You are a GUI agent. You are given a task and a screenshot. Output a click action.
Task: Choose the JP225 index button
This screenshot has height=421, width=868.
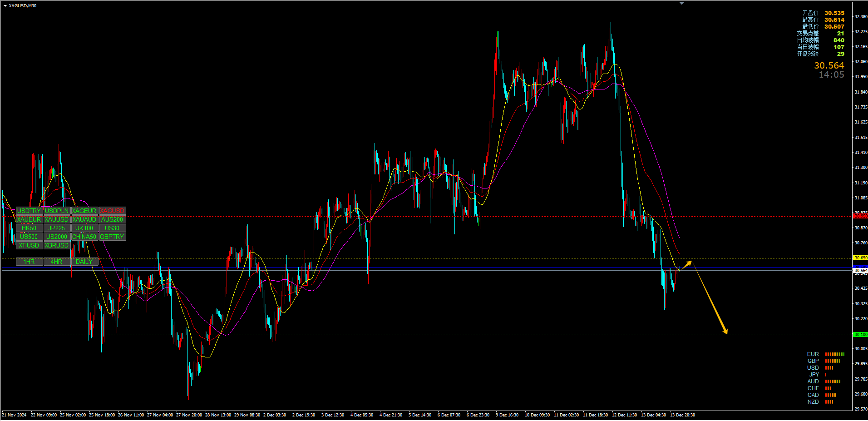coord(57,228)
